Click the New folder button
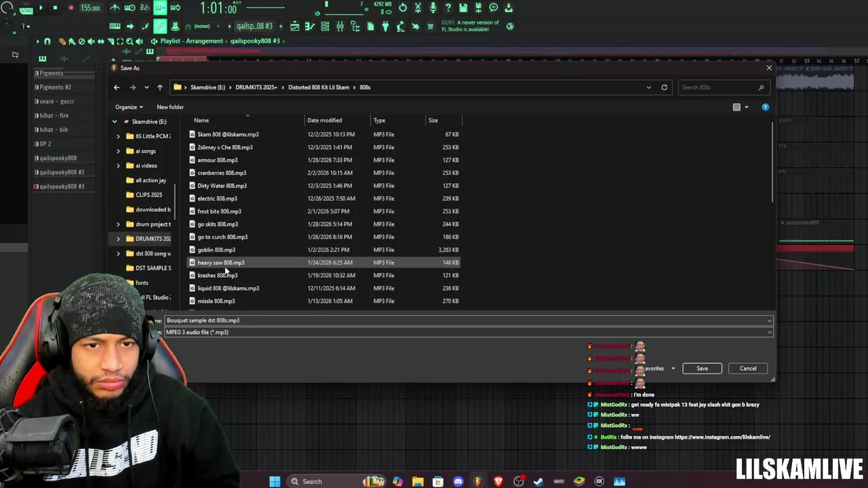 click(x=170, y=107)
